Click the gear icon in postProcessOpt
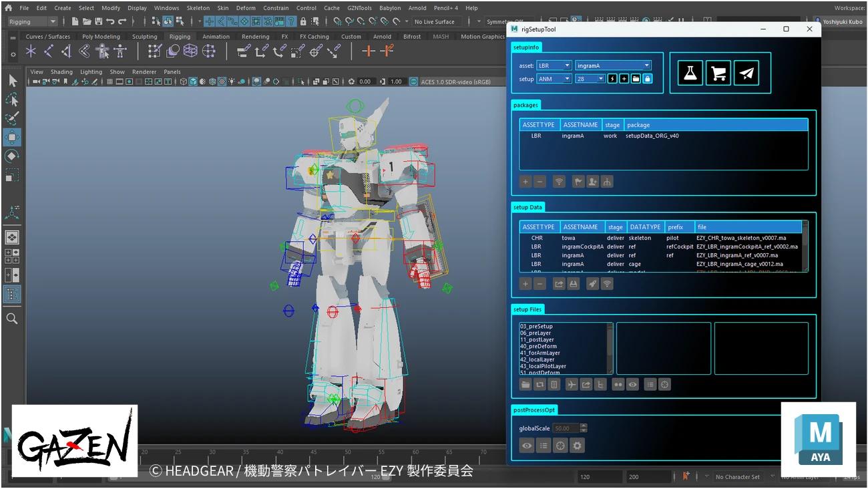The height and width of the screenshot is (489, 868). tap(578, 446)
